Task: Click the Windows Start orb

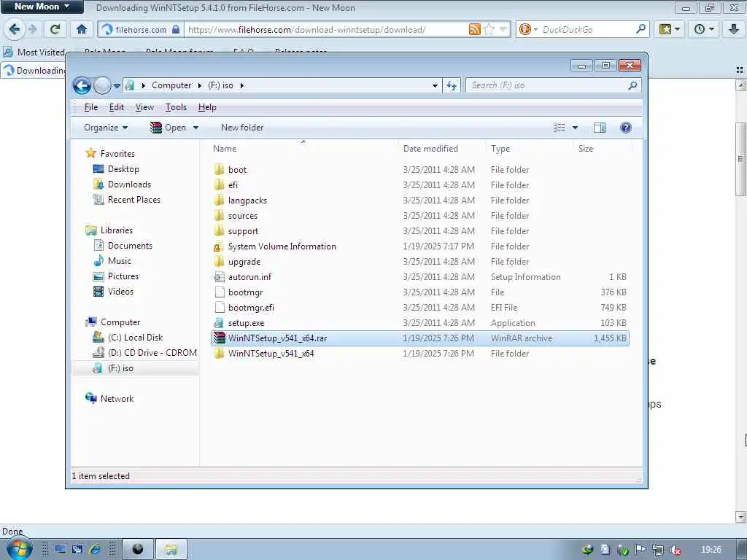Action: click(x=19, y=550)
